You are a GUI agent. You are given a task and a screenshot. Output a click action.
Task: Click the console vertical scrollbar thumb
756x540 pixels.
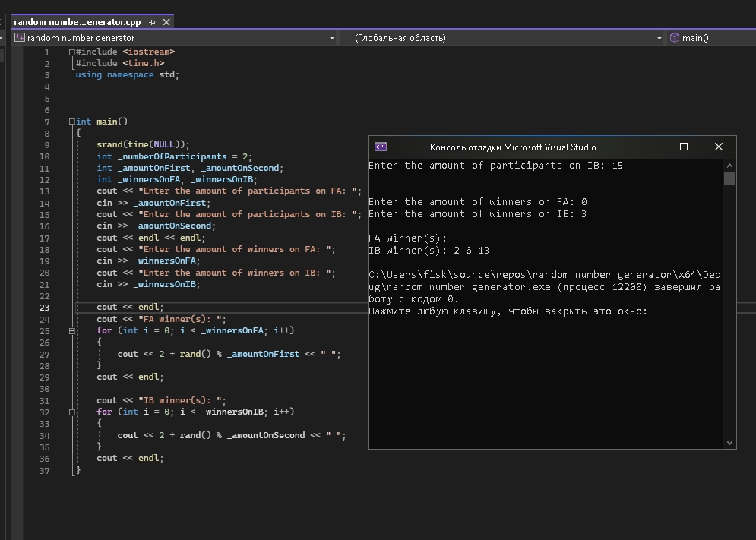tap(729, 178)
